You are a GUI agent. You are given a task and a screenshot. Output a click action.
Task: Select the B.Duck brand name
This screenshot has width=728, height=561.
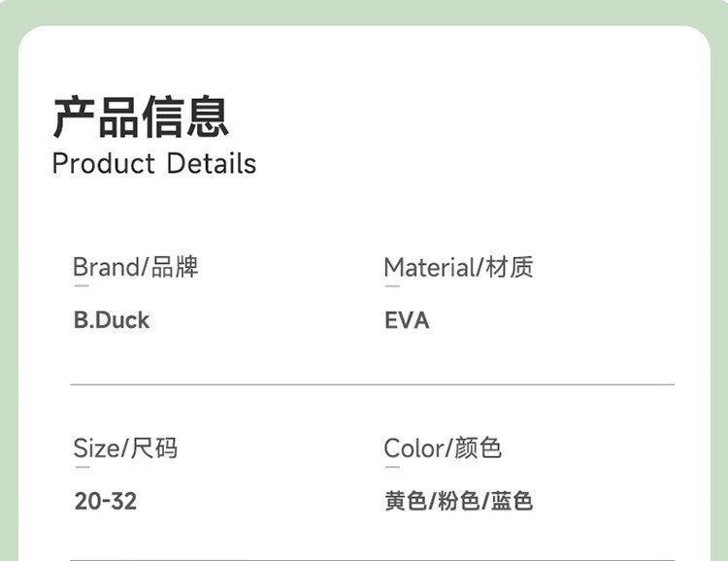pyautogui.click(x=112, y=320)
